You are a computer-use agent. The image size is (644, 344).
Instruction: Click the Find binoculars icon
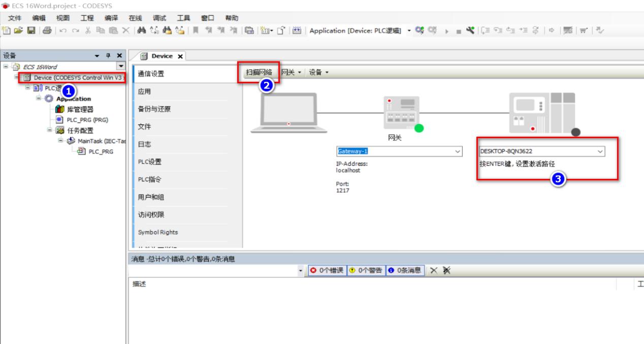pos(142,30)
